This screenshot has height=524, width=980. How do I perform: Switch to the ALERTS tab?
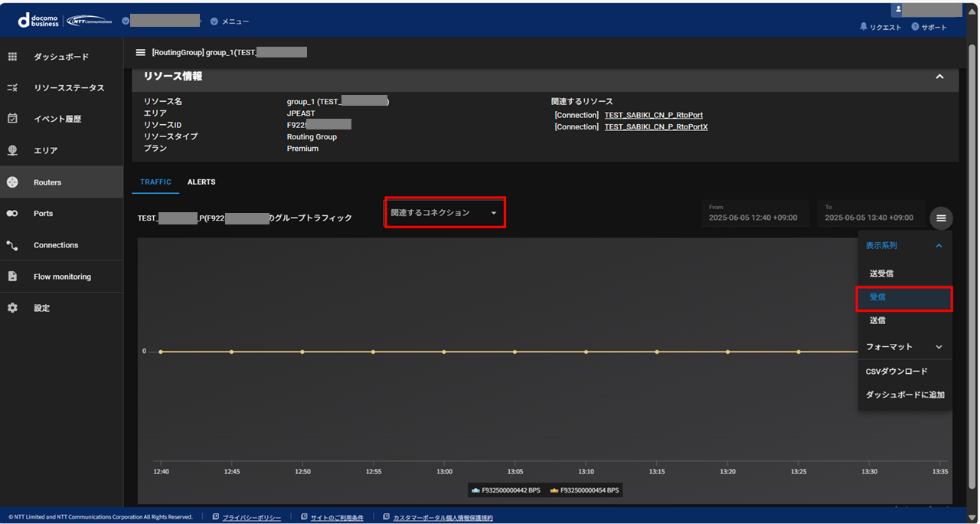(x=201, y=182)
